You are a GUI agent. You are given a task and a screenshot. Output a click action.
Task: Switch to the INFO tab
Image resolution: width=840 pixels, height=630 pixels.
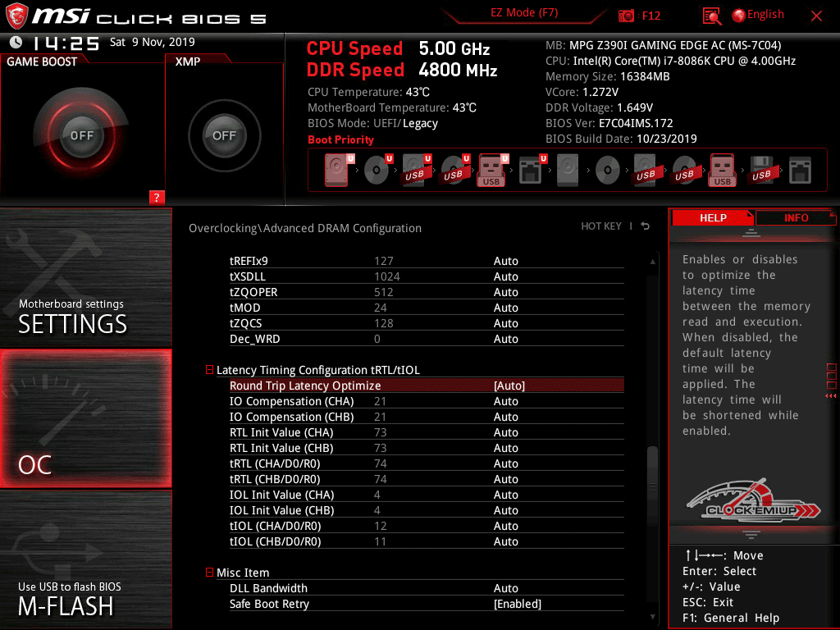[795, 217]
